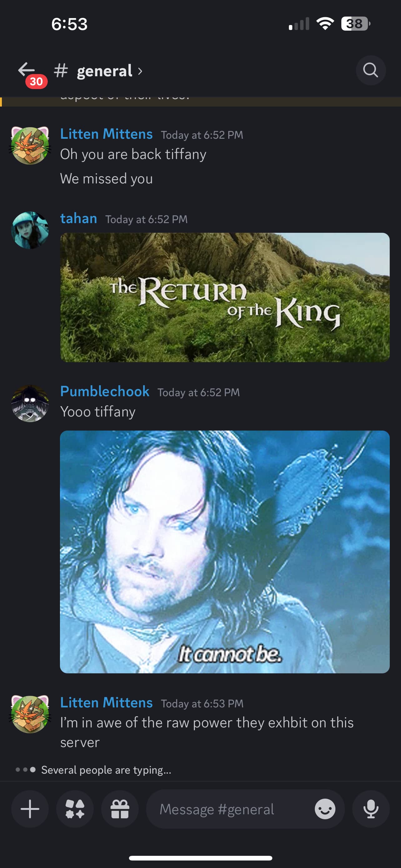Open the "It cannot be." GIF
The height and width of the screenshot is (868, 401).
tap(225, 552)
